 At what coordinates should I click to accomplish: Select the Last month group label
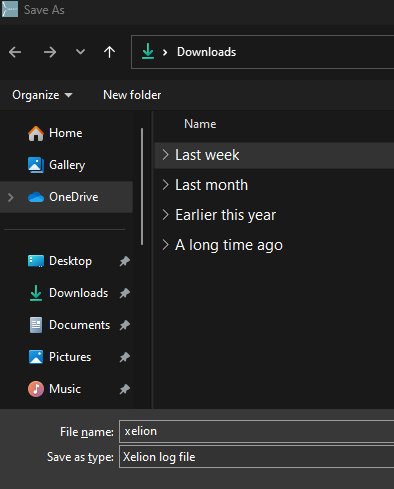(211, 185)
